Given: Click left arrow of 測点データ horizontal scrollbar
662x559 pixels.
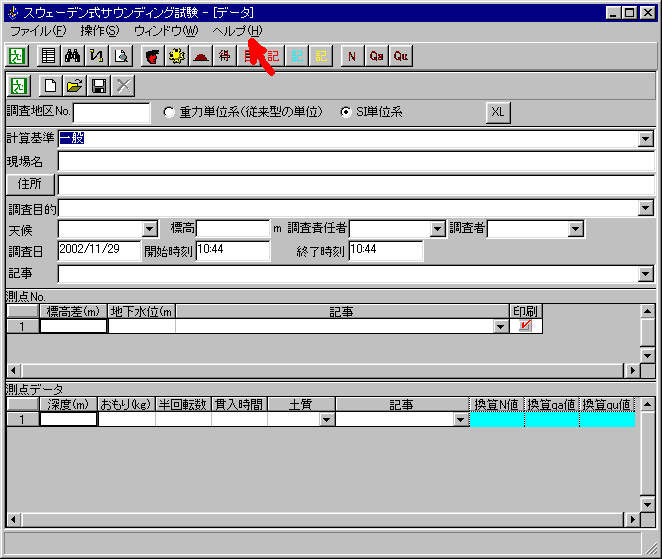Looking at the screenshot, I should (x=14, y=519).
